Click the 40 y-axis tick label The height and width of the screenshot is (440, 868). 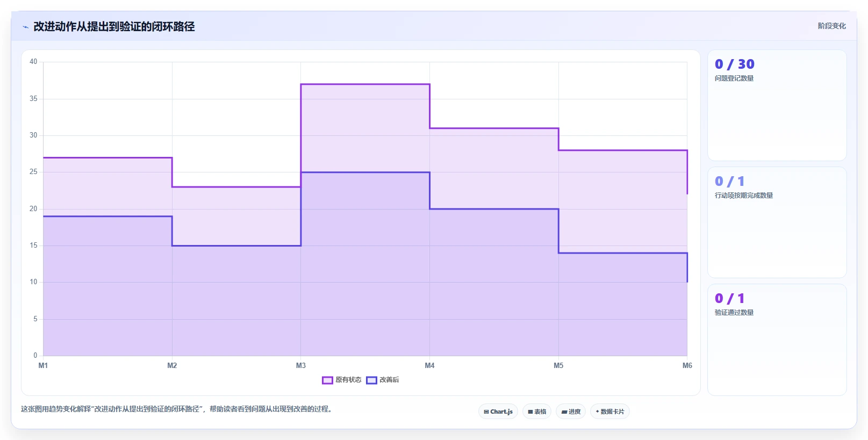point(33,62)
